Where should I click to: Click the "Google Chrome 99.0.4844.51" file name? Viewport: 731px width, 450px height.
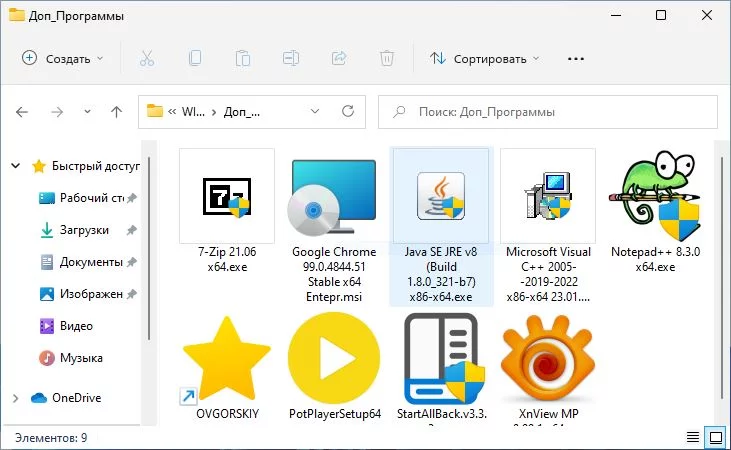click(334, 259)
